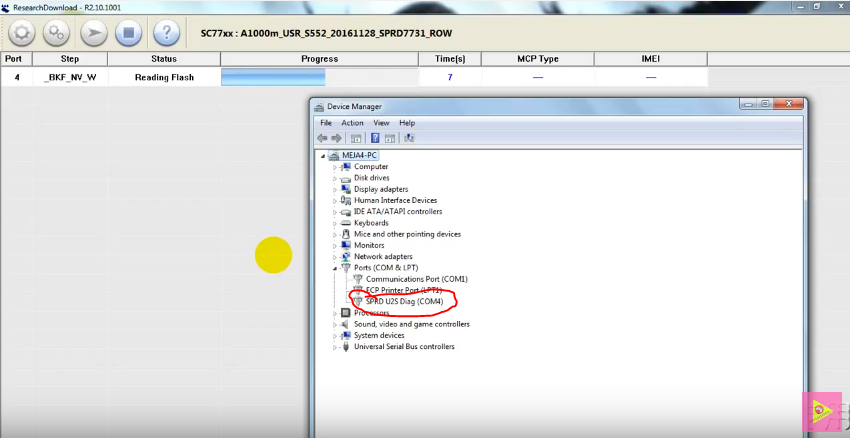
Task: Select MEJA4-PC computer name in tree
Action: pyautogui.click(x=359, y=155)
